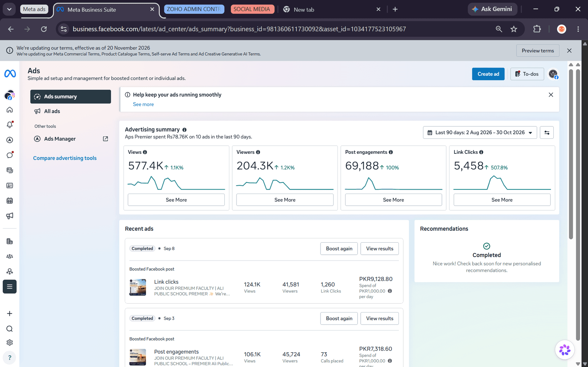
Task: Dismiss the Help keep your ads running banner
Action: [551, 95]
